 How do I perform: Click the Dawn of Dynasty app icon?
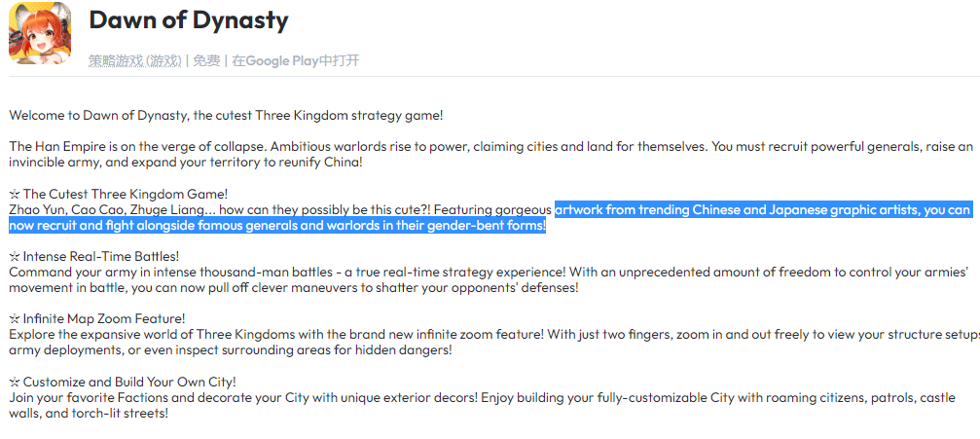(39, 33)
